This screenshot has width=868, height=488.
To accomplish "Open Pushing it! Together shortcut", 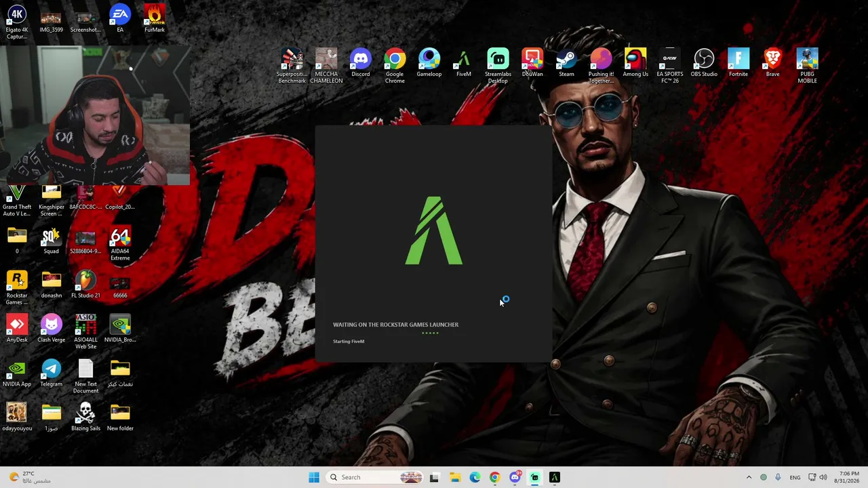I will pyautogui.click(x=601, y=66).
